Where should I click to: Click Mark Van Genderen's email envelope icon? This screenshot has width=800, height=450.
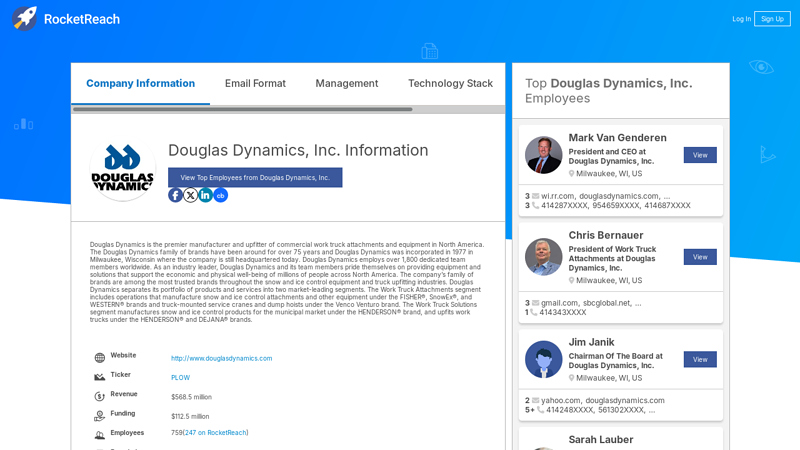pos(535,196)
